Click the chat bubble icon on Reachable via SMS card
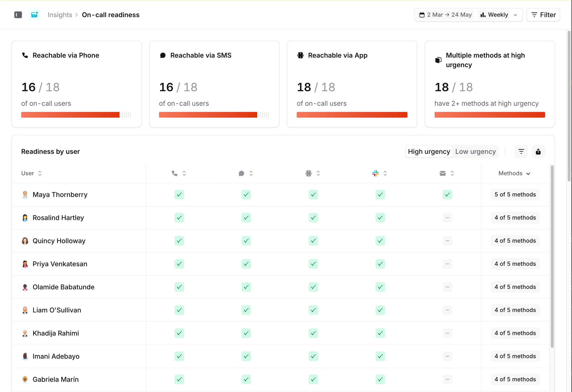 tap(163, 55)
